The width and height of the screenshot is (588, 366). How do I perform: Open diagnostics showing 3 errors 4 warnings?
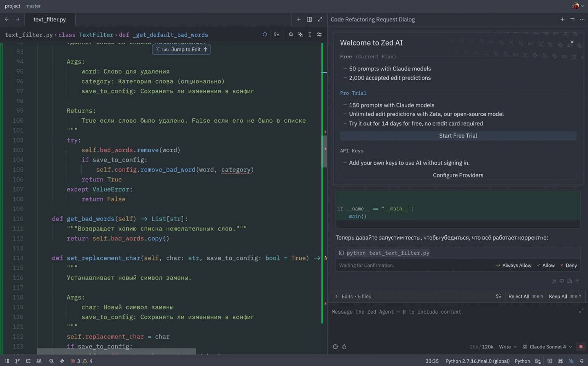click(x=81, y=361)
